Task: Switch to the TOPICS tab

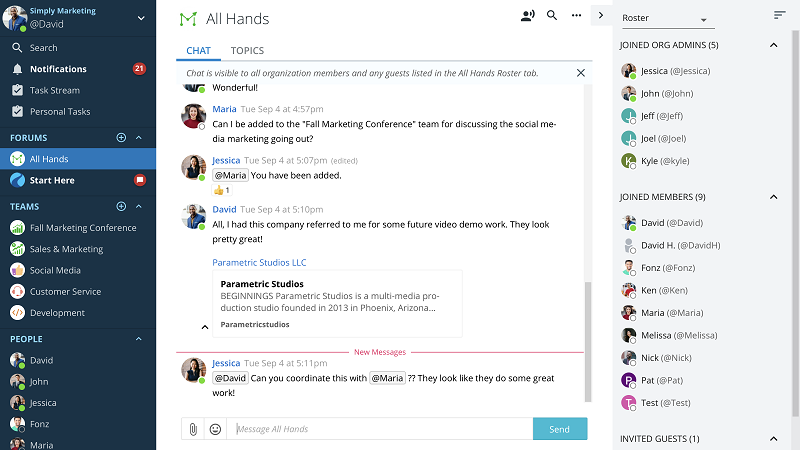Action: pos(247,51)
